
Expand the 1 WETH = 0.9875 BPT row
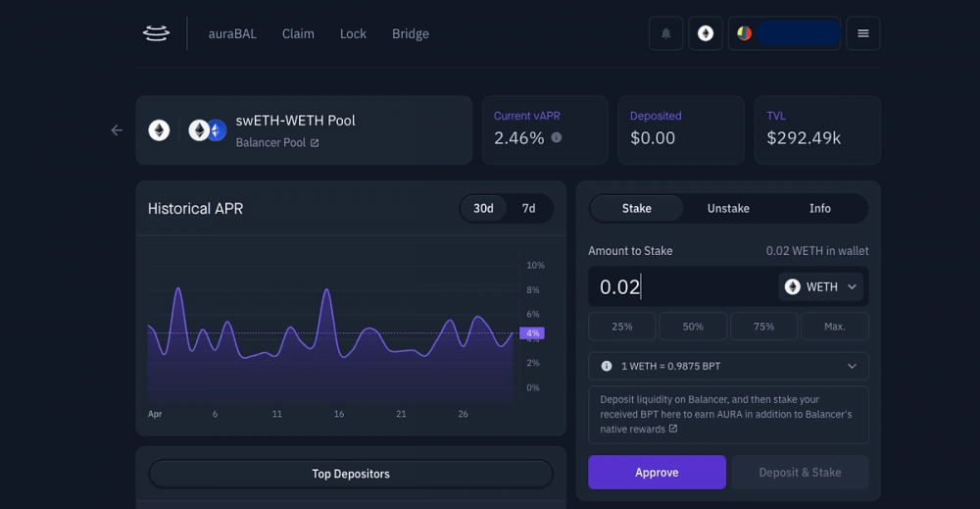(x=728, y=367)
